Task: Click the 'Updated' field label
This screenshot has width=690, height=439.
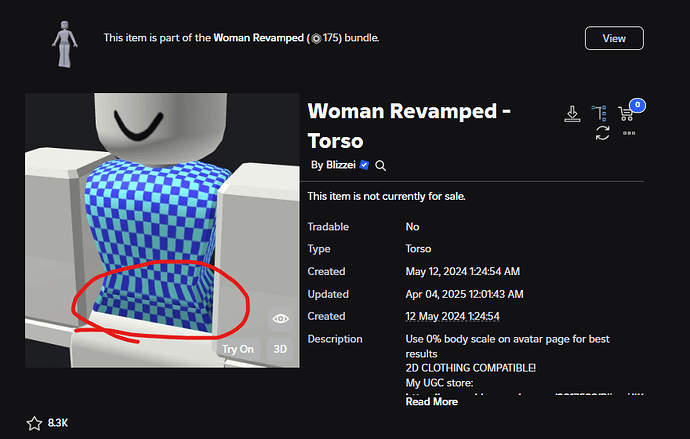Action: point(328,294)
